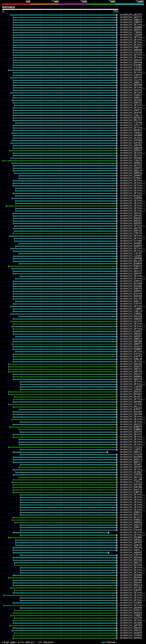Open hit UniRef100_B1AZS9

coord(131,196)
